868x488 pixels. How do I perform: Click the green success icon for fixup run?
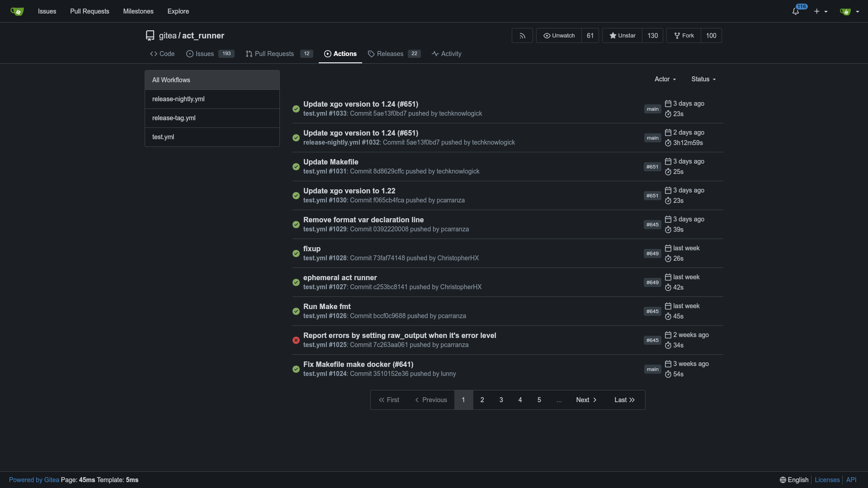tap(296, 253)
